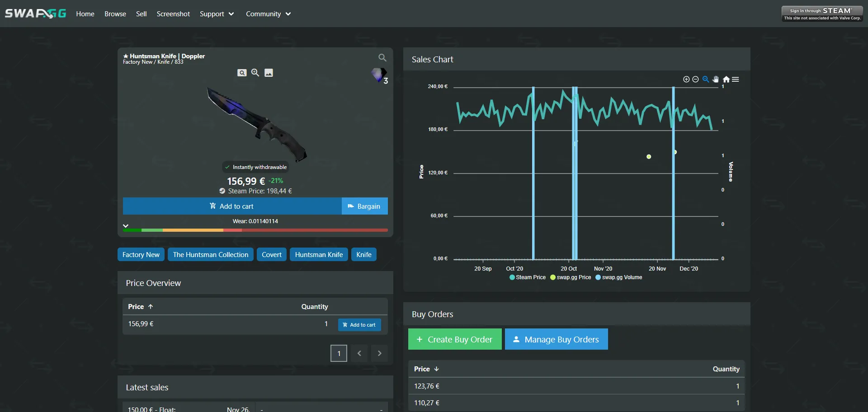The width and height of the screenshot is (868, 412).
Task: Open the Factory New tag
Action: click(x=141, y=254)
